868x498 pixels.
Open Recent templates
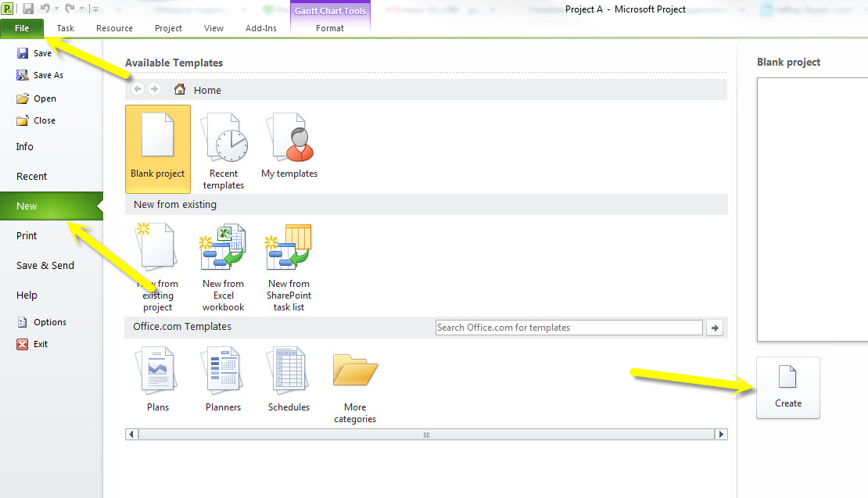224,150
